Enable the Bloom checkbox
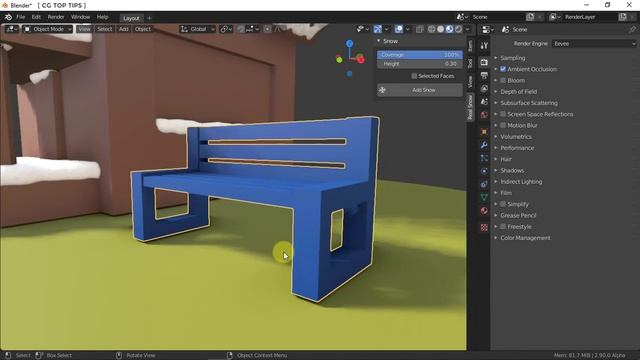 tap(503, 80)
